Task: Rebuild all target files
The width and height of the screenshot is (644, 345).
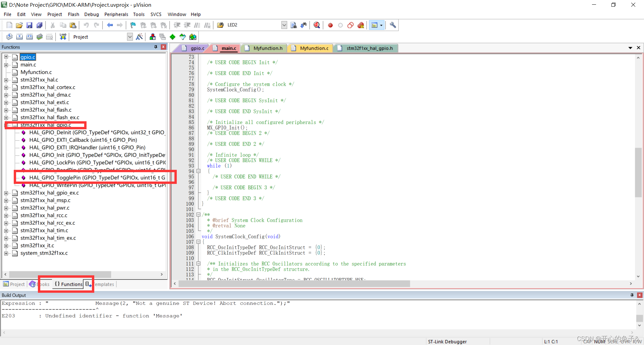Action: (30, 37)
